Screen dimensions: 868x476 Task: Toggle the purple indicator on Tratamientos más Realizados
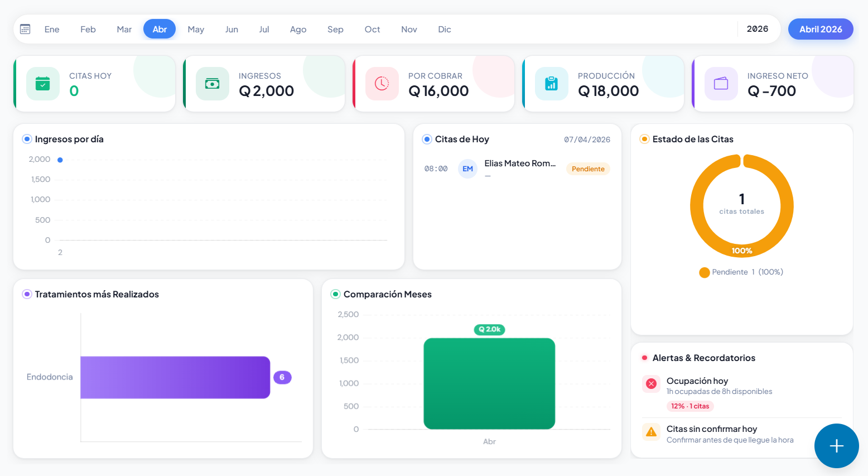[26, 294]
